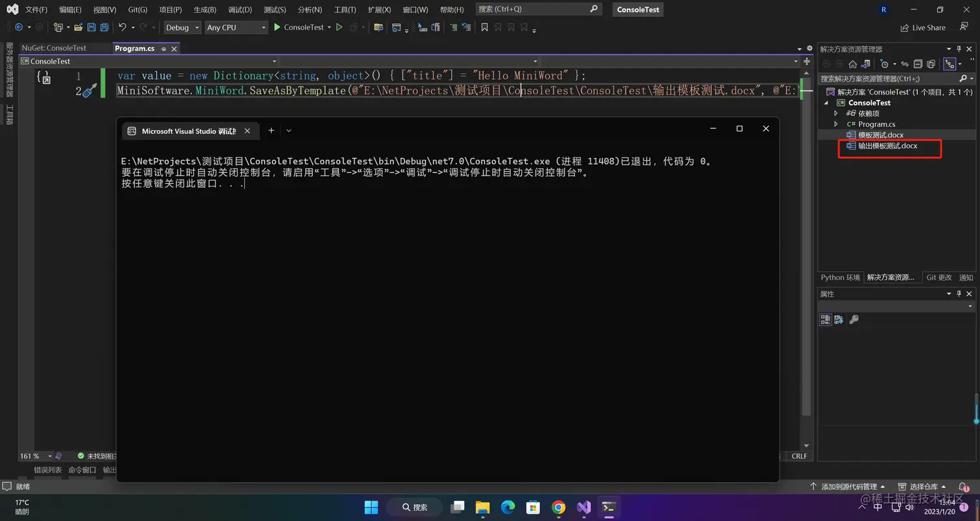Toggle Show All Files in Solution Explorer
The image size is (980, 521).
pyautogui.click(x=932, y=64)
